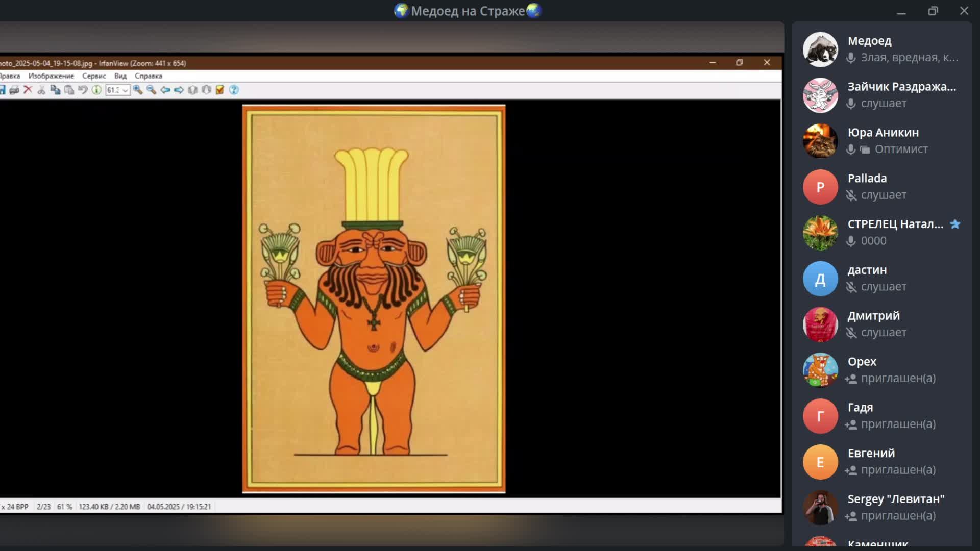Click Юра Аникин's cat avatar
The width and height of the screenshot is (980, 551).
(x=820, y=141)
